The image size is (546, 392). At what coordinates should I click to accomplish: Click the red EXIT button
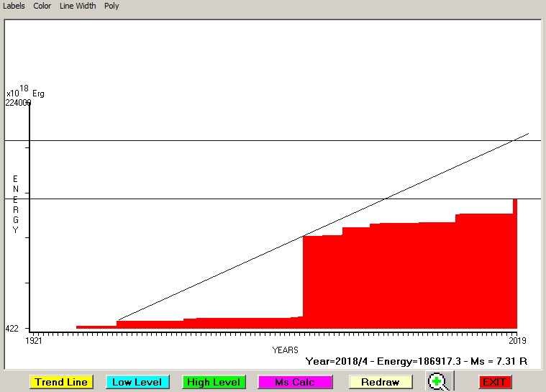tap(494, 382)
